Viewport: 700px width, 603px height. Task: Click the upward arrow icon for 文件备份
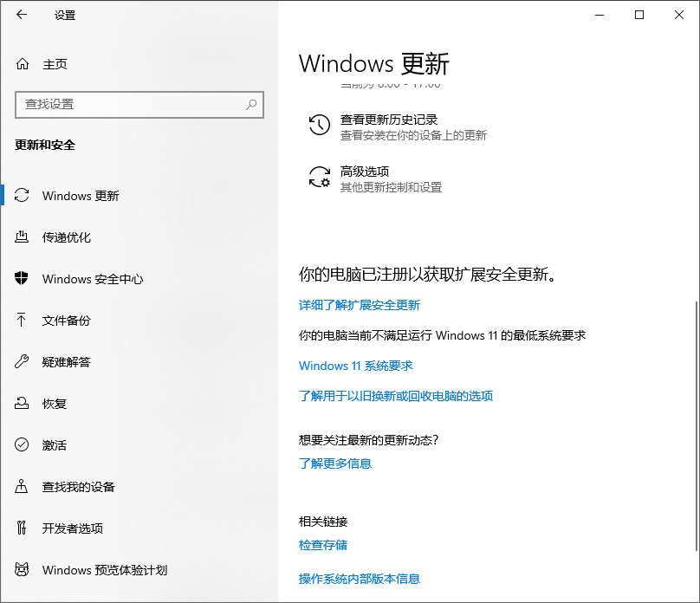(21, 320)
